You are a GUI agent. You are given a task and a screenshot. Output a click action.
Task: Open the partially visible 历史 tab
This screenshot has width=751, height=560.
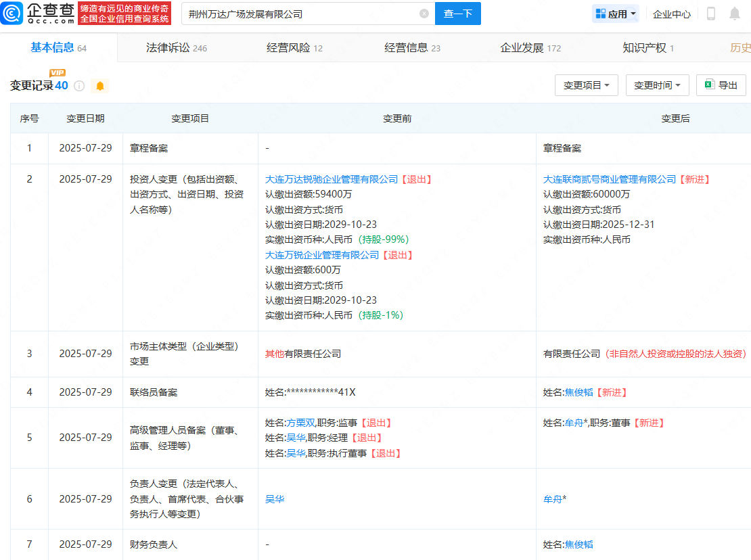[740, 48]
